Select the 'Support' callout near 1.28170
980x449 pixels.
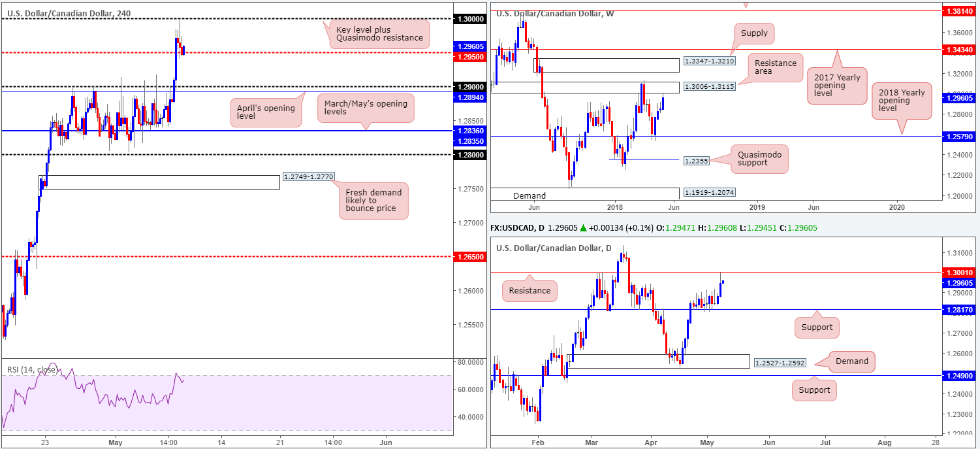(817, 327)
